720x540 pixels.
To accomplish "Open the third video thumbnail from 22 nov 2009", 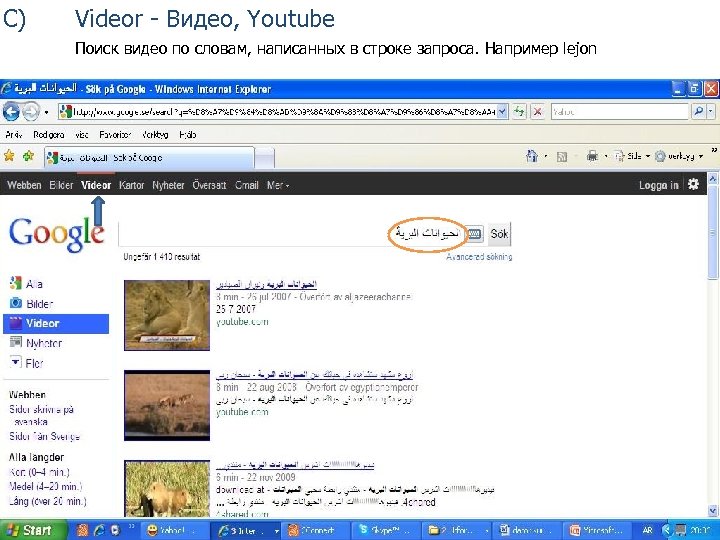I will tap(167, 488).
